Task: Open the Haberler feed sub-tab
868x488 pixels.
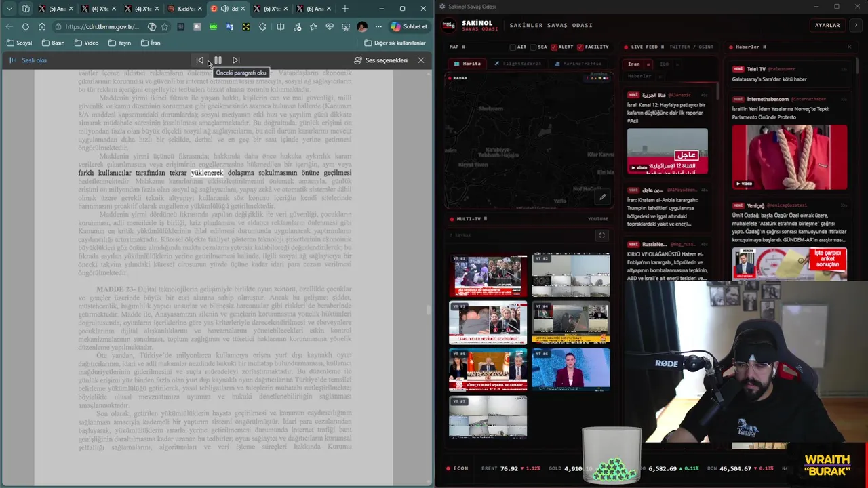Action: pos(639,76)
